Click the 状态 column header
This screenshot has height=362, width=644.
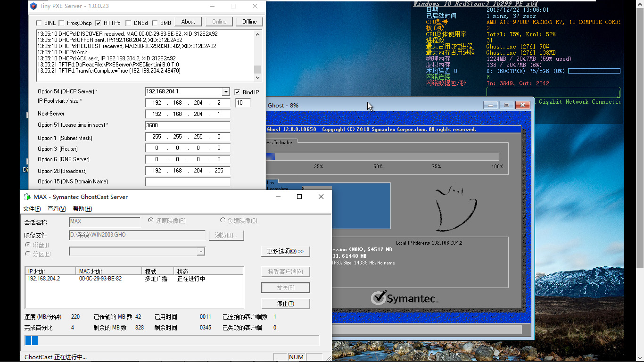(x=208, y=271)
